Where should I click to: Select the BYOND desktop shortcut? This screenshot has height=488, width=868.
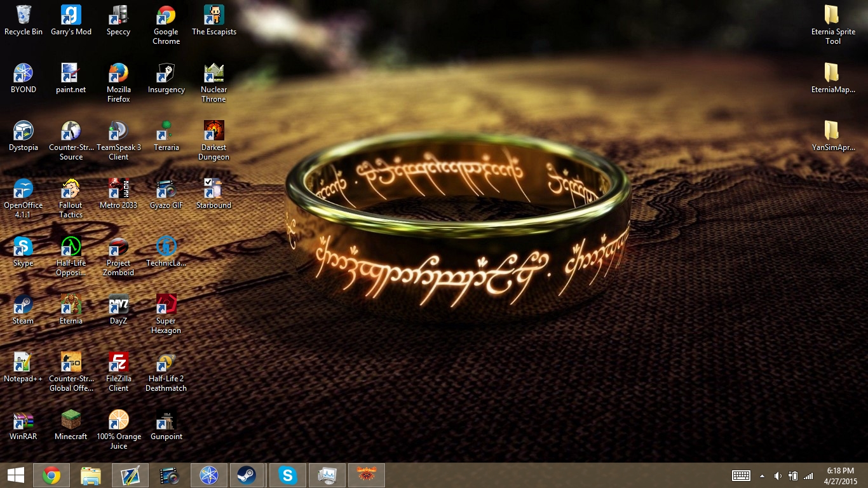[x=24, y=78]
